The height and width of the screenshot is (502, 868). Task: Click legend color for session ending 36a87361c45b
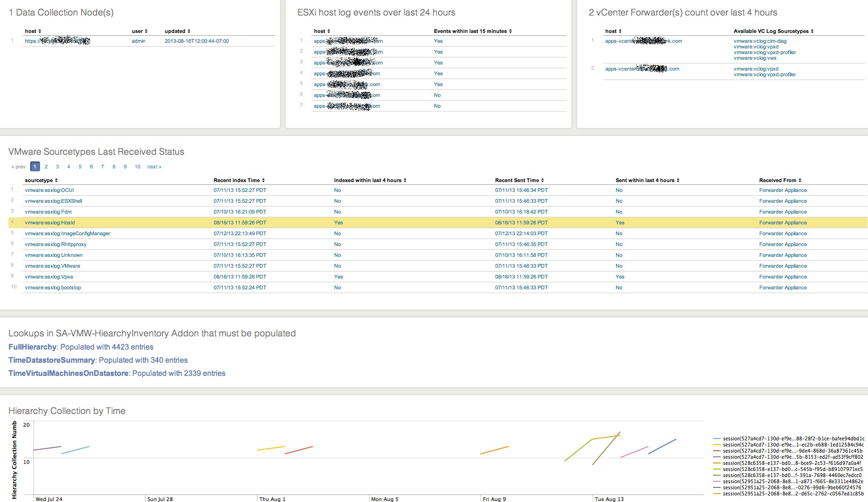click(717, 451)
